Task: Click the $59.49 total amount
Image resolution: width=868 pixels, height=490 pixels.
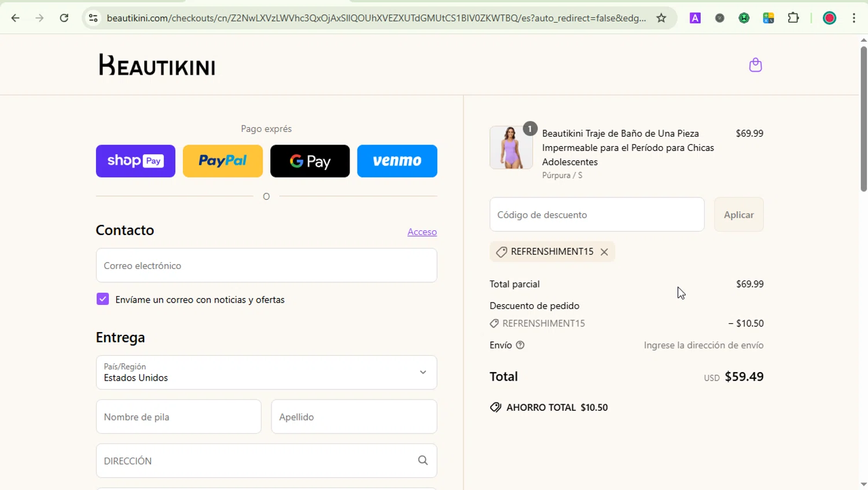Action: [744, 377]
